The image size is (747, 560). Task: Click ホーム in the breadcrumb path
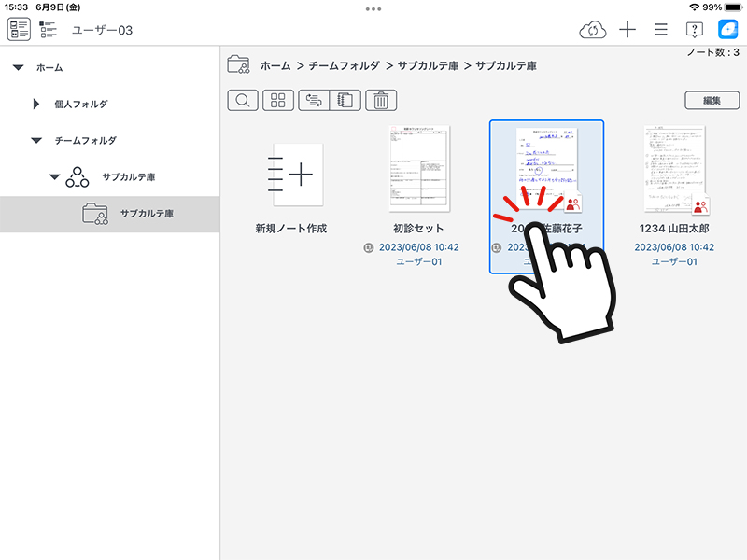(x=275, y=66)
